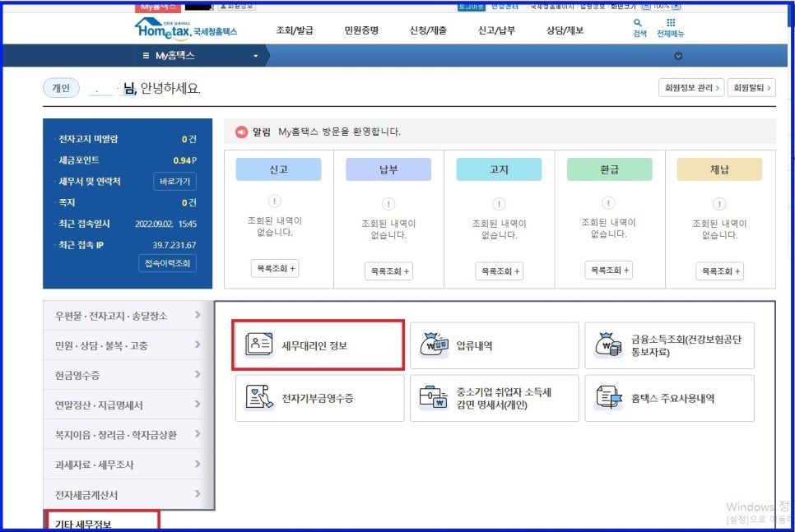Click the 압류내역 money bag icon
The width and height of the screenshot is (795, 532).
[434, 345]
